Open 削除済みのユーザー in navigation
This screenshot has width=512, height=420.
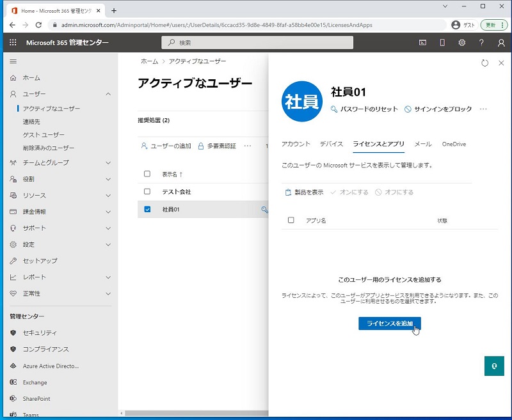click(x=49, y=148)
